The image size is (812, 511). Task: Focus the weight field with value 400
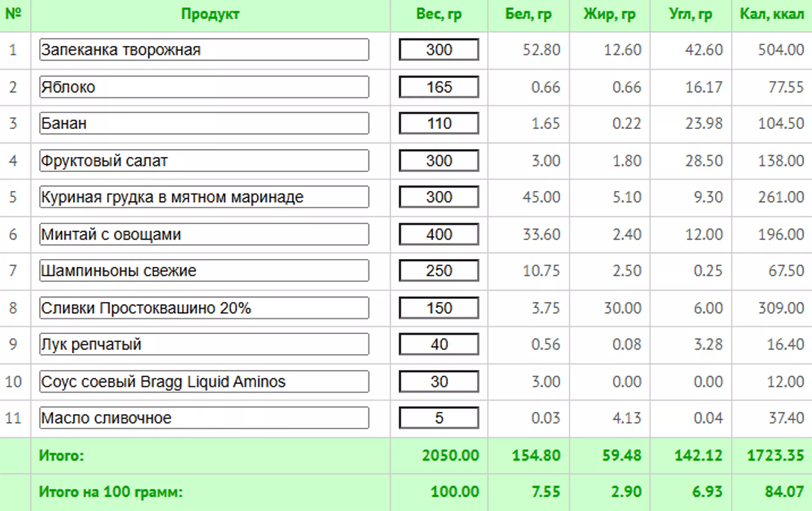click(439, 234)
